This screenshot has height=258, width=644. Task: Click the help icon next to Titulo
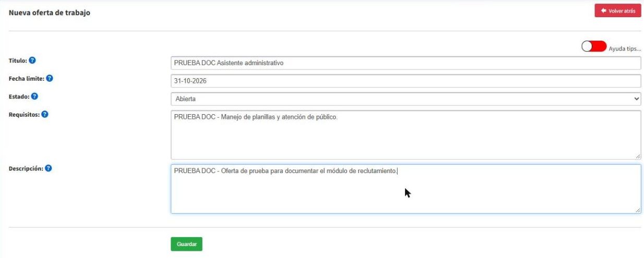coord(32,60)
